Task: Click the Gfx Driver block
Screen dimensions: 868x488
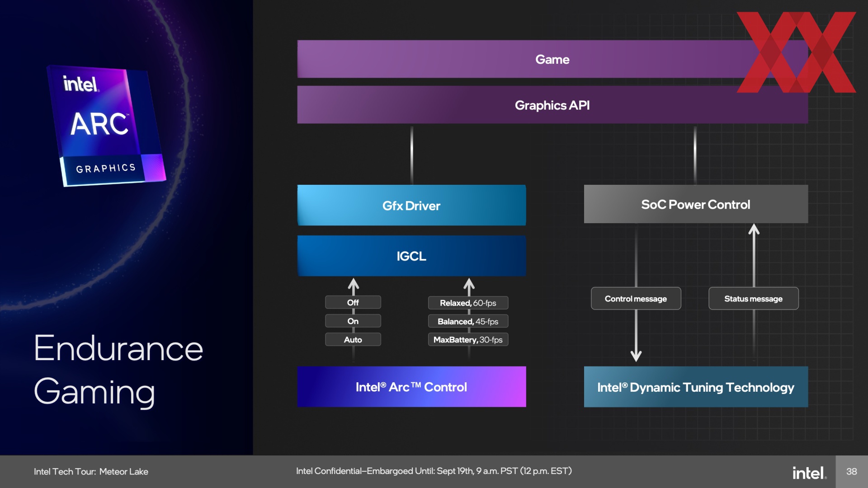Action: [411, 206]
